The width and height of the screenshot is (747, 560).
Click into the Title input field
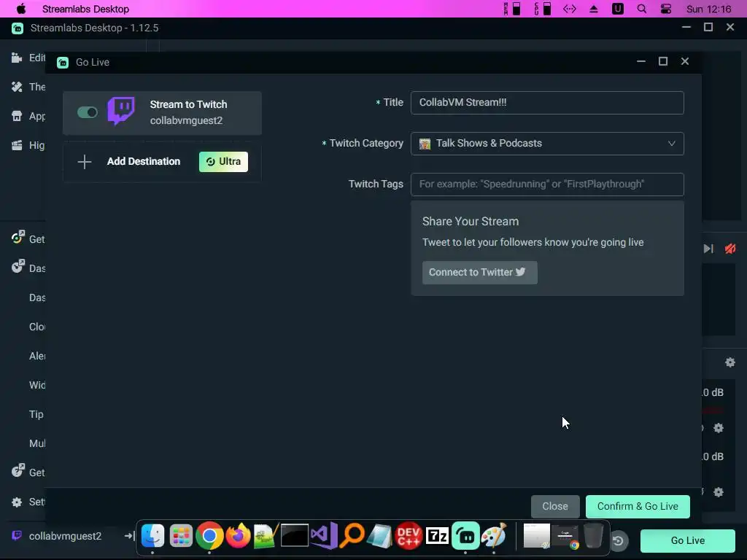tap(547, 103)
